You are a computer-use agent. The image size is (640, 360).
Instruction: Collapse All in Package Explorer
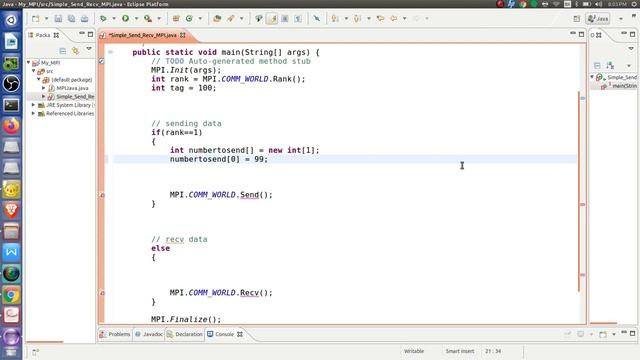(62, 51)
